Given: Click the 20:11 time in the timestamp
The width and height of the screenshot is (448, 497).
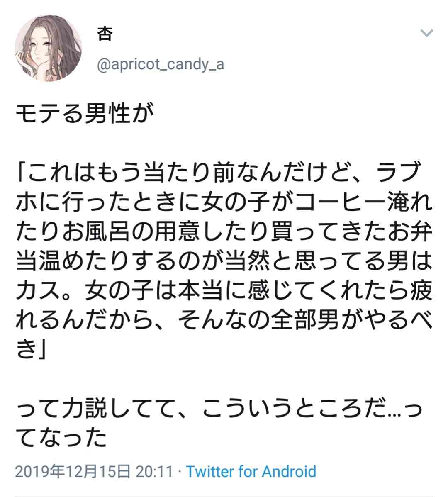Looking at the screenshot, I should tap(155, 471).
